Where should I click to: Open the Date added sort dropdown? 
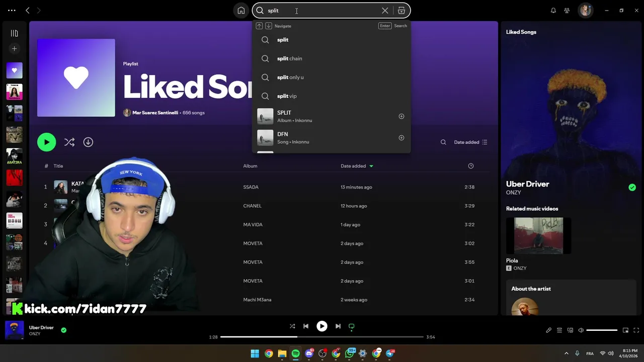(x=470, y=142)
